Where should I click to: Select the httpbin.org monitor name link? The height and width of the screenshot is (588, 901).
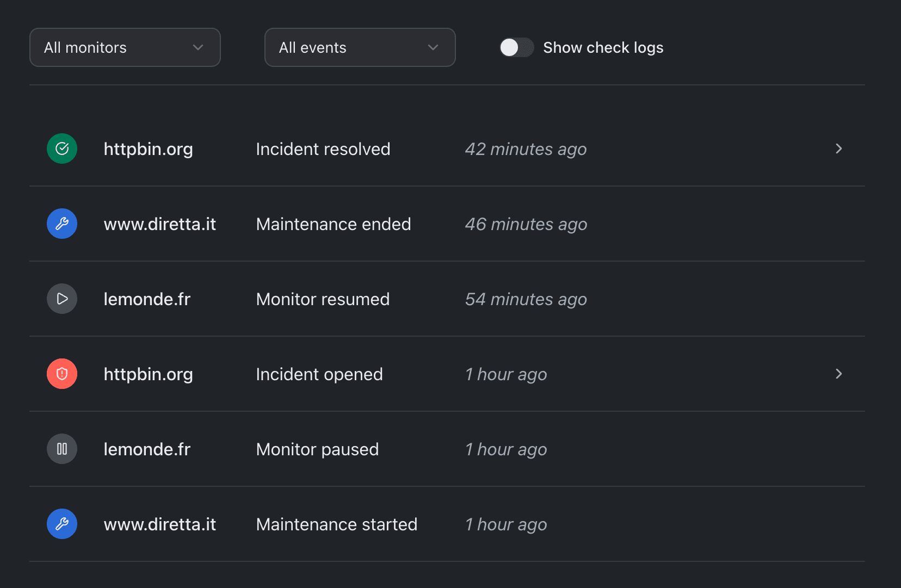[x=148, y=148]
